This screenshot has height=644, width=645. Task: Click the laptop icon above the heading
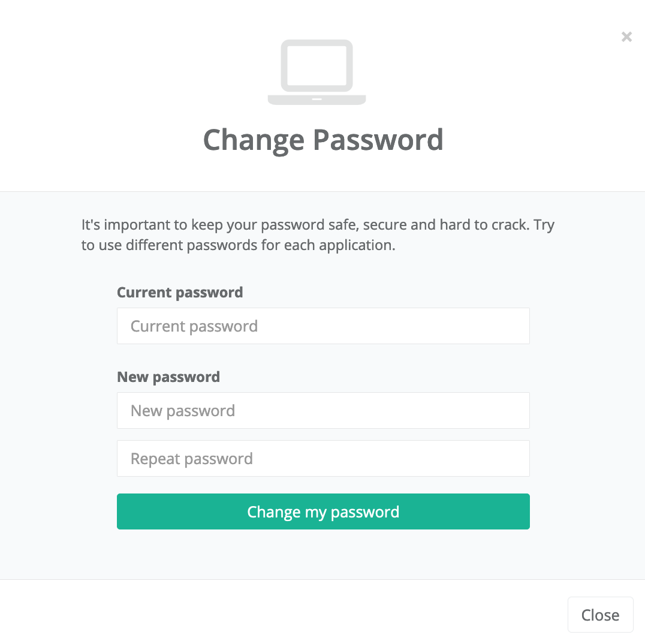[317, 73]
